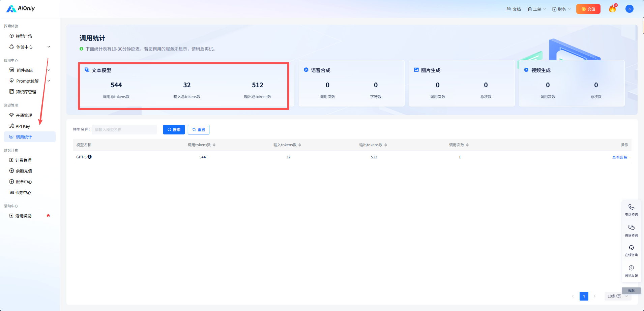Click the 体验中心 icon
This screenshot has width=644, height=311.
(12, 47)
